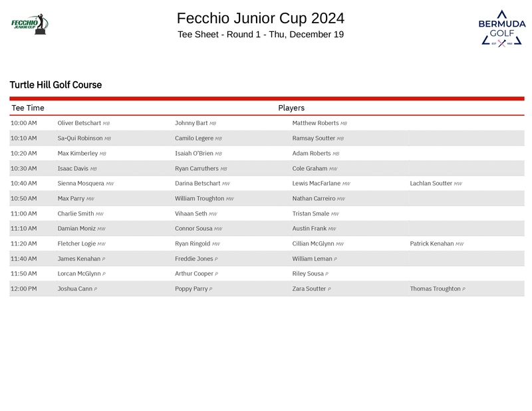Click the Fecchio Junior Cup logo

click(30, 24)
